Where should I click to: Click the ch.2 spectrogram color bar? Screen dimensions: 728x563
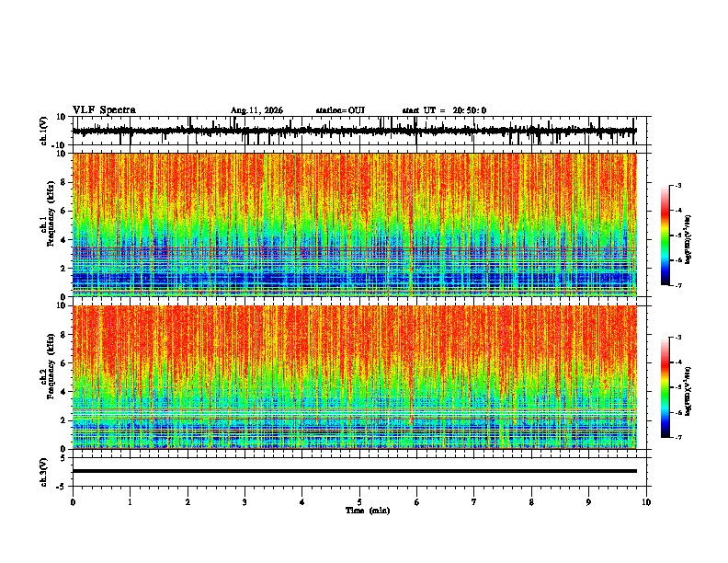pyautogui.click(x=665, y=387)
